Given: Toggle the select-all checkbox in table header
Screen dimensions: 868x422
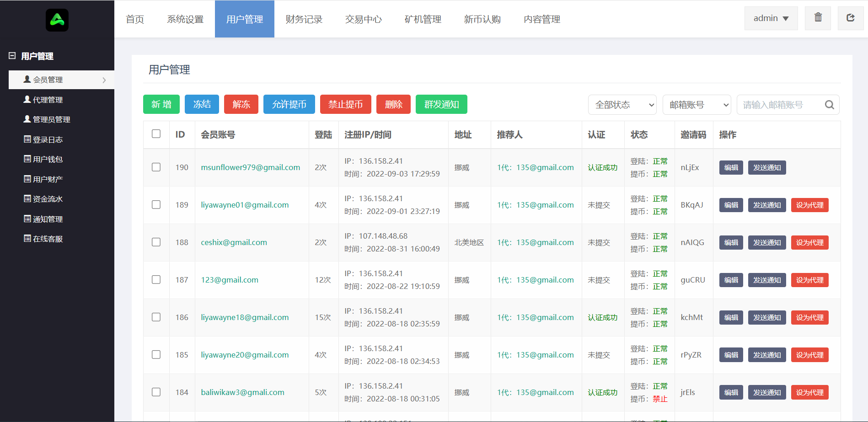Looking at the screenshot, I should point(156,134).
